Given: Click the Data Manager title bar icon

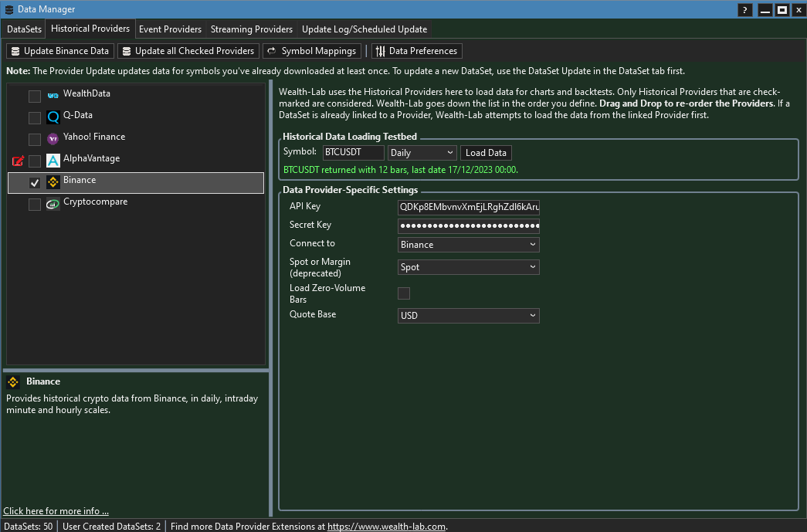Looking at the screenshot, I should (8, 9).
